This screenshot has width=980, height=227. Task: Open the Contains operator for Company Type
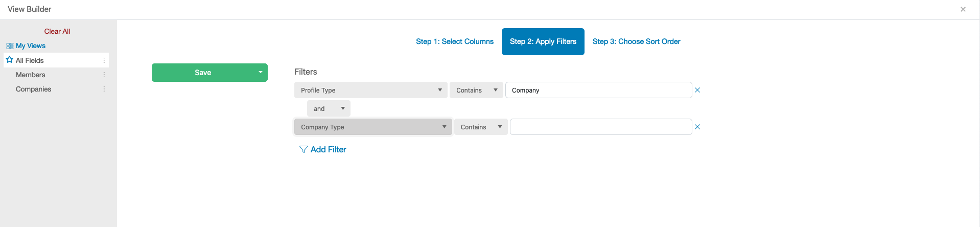(x=481, y=127)
